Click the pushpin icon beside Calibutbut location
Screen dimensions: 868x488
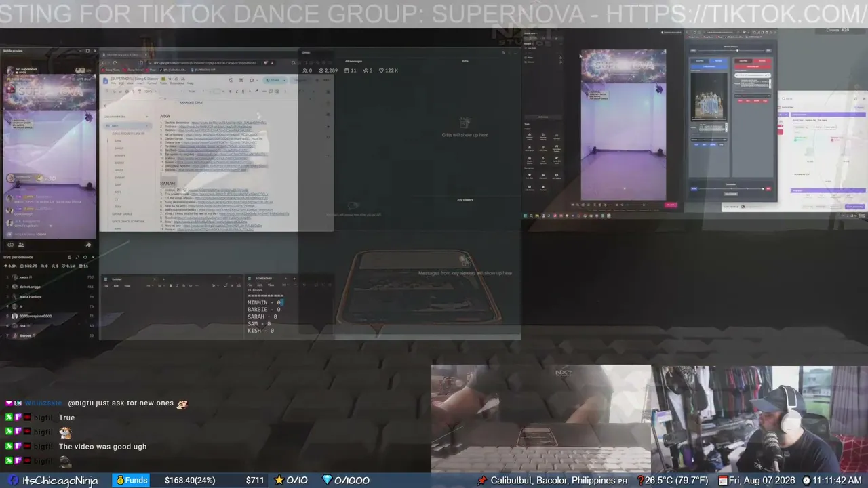[481, 480]
